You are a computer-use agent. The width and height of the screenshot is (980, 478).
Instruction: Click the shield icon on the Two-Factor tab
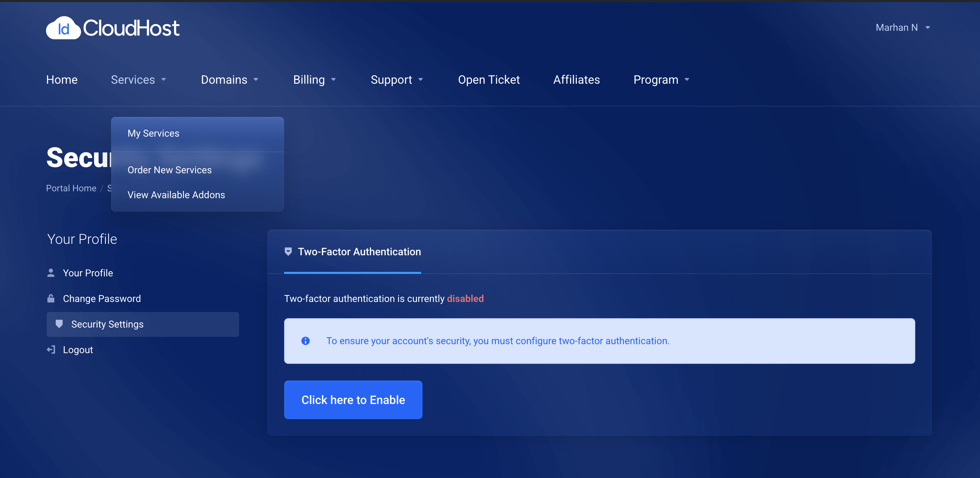pos(288,251)
